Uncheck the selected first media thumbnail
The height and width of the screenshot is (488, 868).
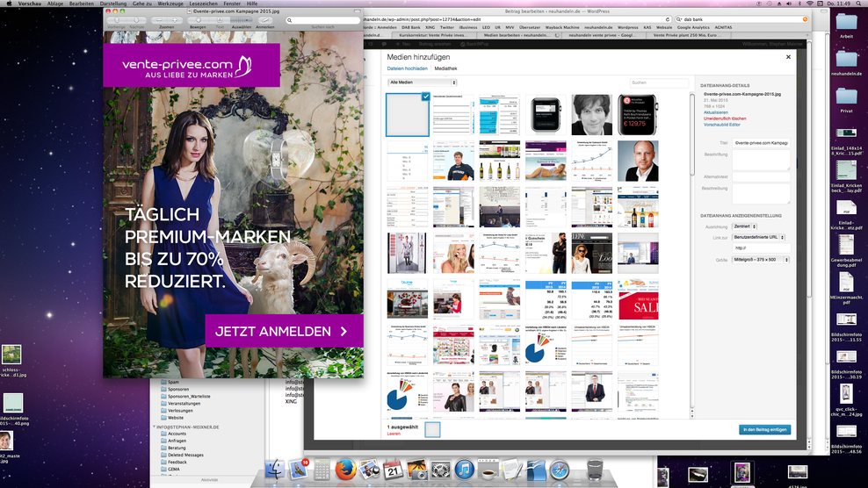(425, 97)
